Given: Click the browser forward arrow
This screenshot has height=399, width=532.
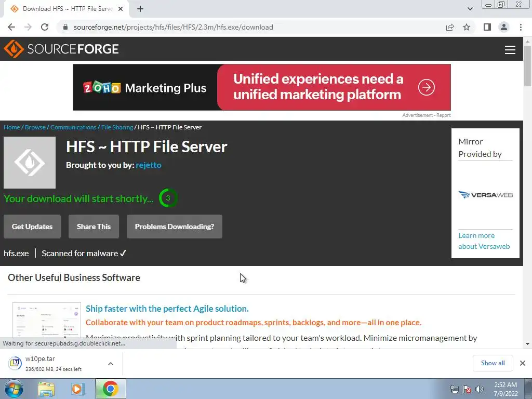Looking at the screenshot, I should coord(28,27).
